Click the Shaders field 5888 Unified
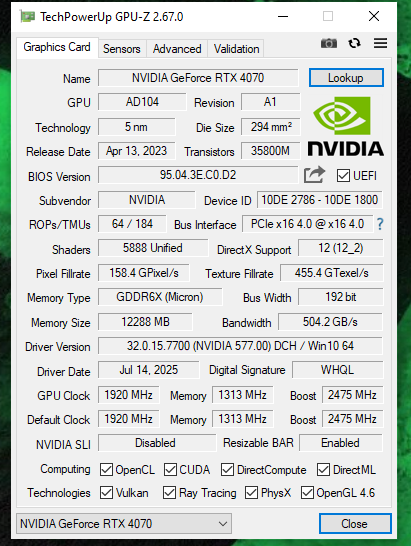The height and width of the screenshot is (546, 411). click(x=153, y=248)
